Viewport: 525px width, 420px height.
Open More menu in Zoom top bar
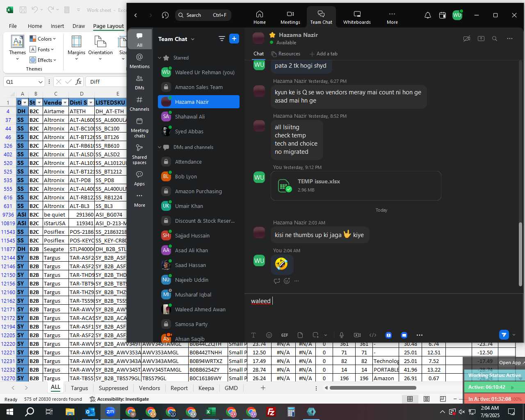pyautogui.click(x=392, y=17)
